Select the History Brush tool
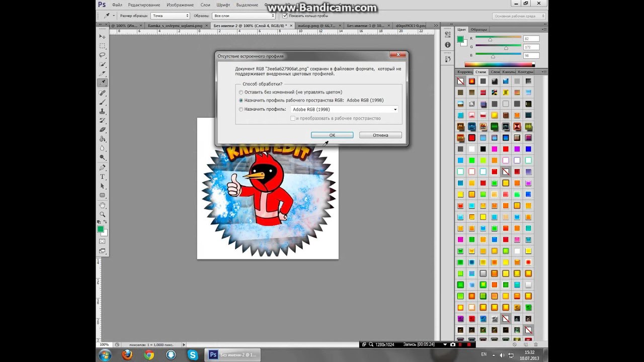Viewport: 644px width, 362px height. tap(103, 121)
